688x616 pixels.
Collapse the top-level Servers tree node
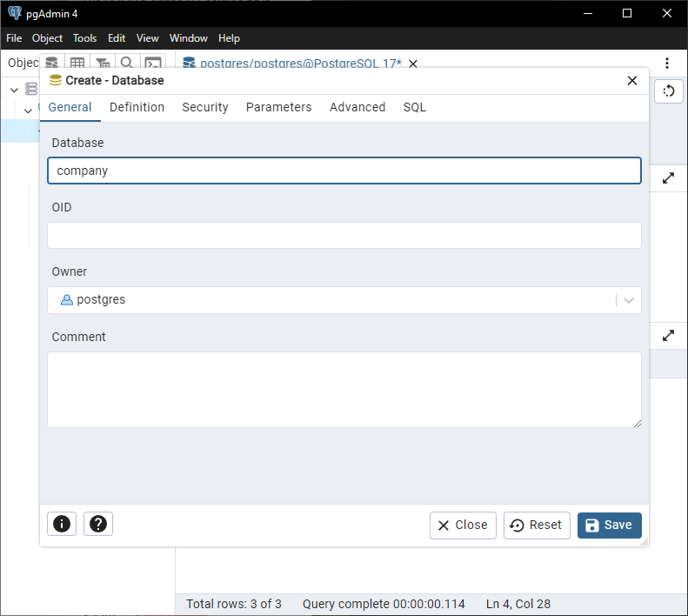pos(14,90)
